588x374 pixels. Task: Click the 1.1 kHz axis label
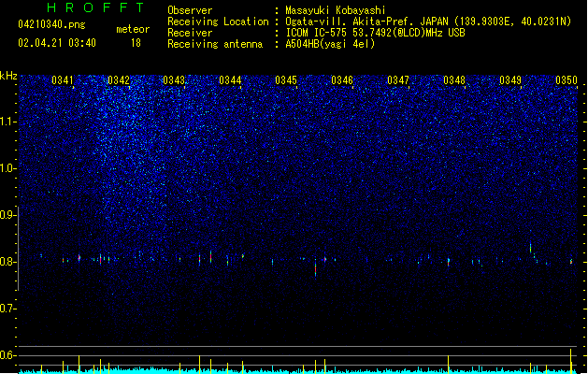click(x=7, y=122)
